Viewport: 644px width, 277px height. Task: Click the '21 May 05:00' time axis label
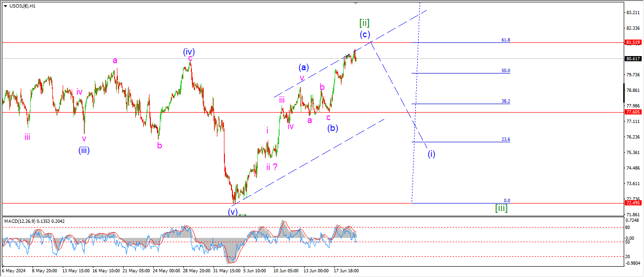click(135, 271)
